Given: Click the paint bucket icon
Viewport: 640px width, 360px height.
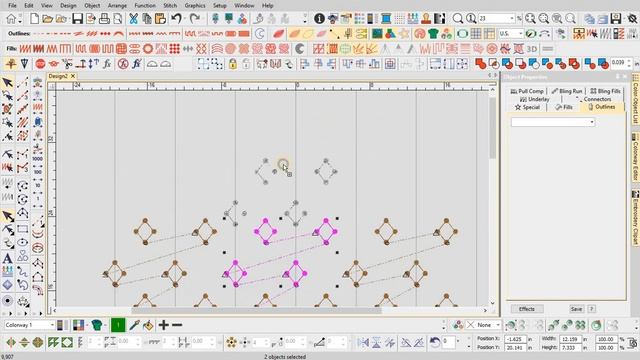Looking at the screenshot, I should (148, 325).
